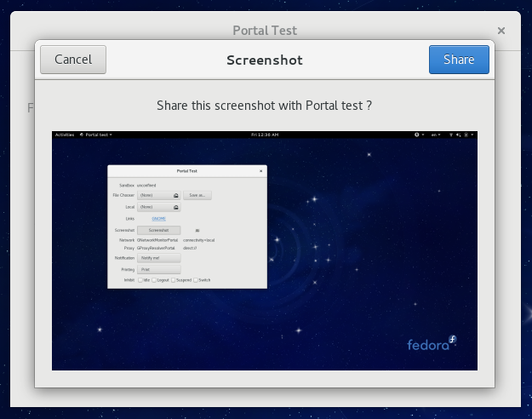Open the power menu arrow in the previewed top bar
The image size is (532, 419).
472,135
